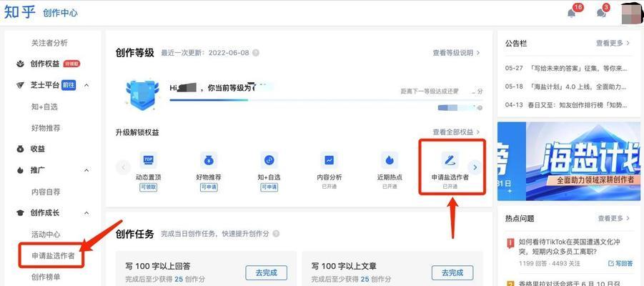Screen dimensions: 644x286
Task: Collapse the 芝士平台 sidebar section chevron
Action: [x=86, y=86]
